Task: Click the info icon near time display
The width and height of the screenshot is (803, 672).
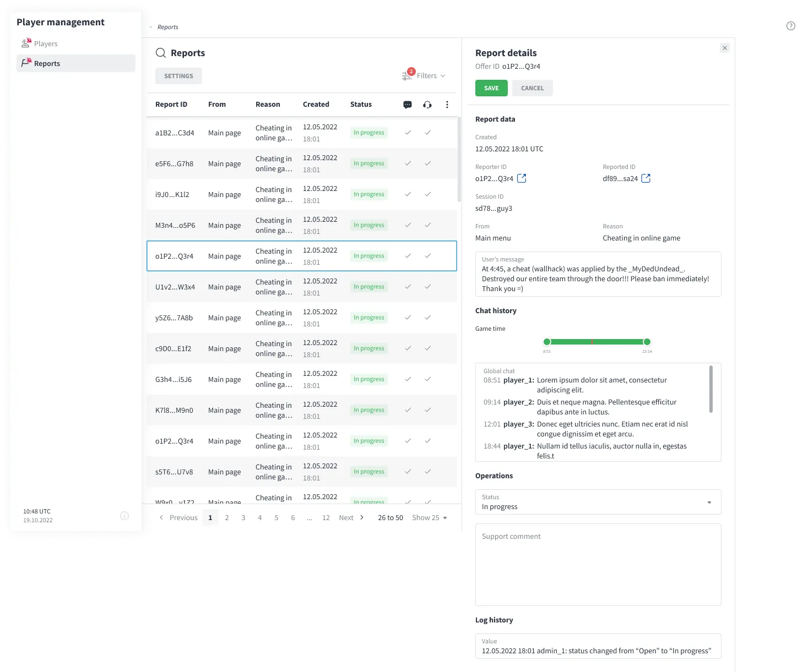Action: click(124, 516)
